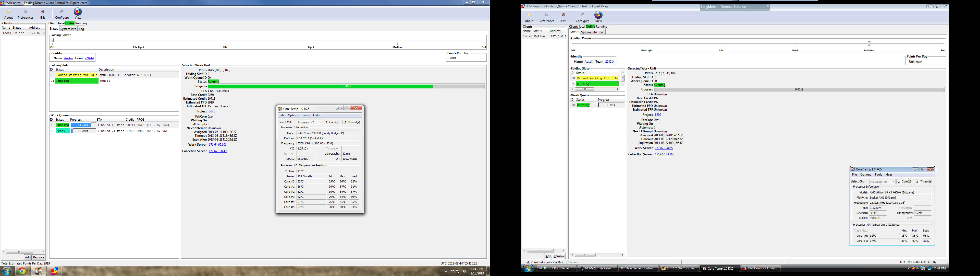Viewport: 980px width, 276px height.
Task: Open the Log tab in local FAHControl
Action: [81, 29]
